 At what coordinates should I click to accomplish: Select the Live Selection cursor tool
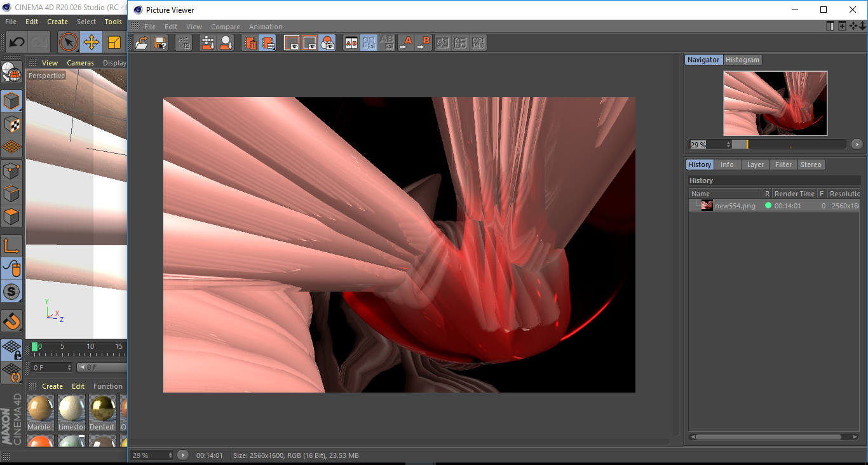coord(69,43)
